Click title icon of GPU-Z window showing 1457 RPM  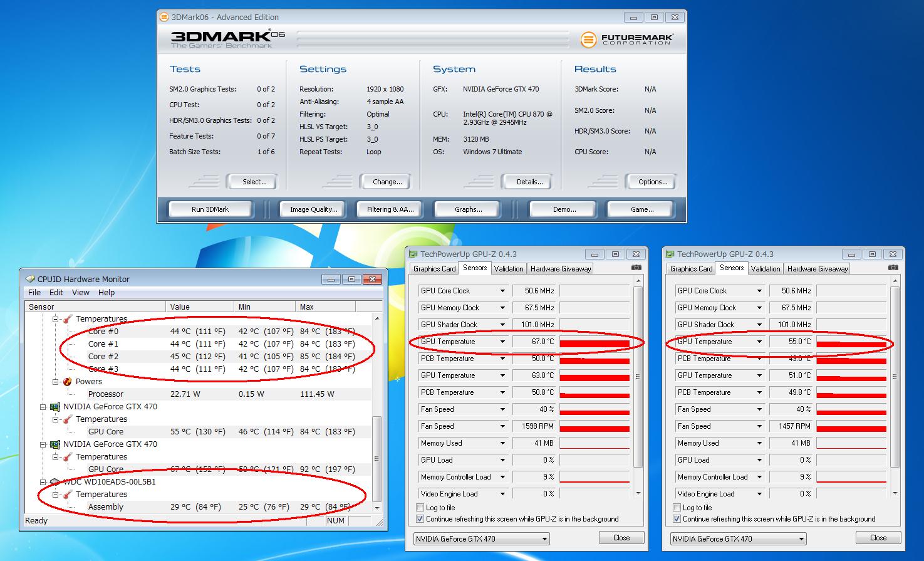point(670,254)
